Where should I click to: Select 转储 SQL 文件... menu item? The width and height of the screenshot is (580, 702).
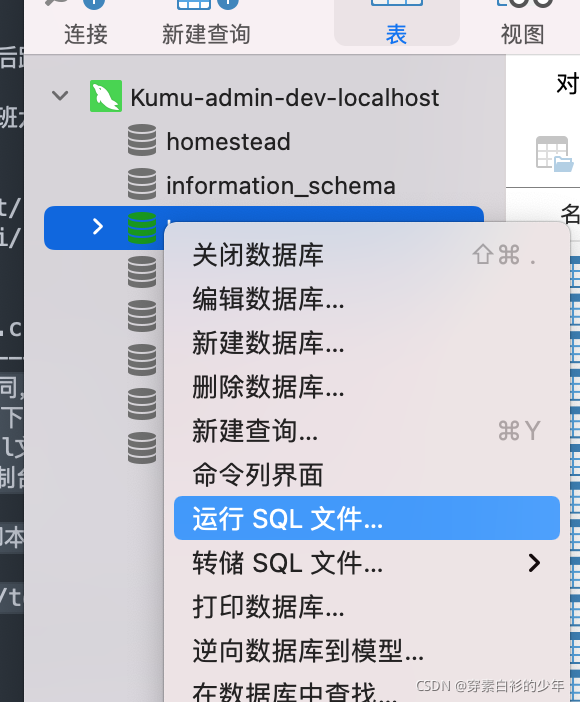(x=367, y=563)
